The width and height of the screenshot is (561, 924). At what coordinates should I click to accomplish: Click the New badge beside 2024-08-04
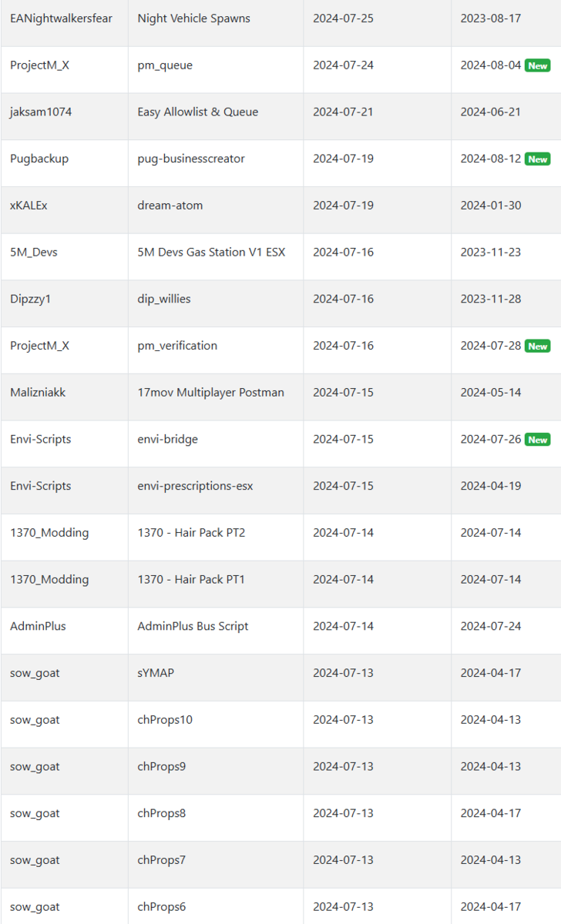(537, 65)
